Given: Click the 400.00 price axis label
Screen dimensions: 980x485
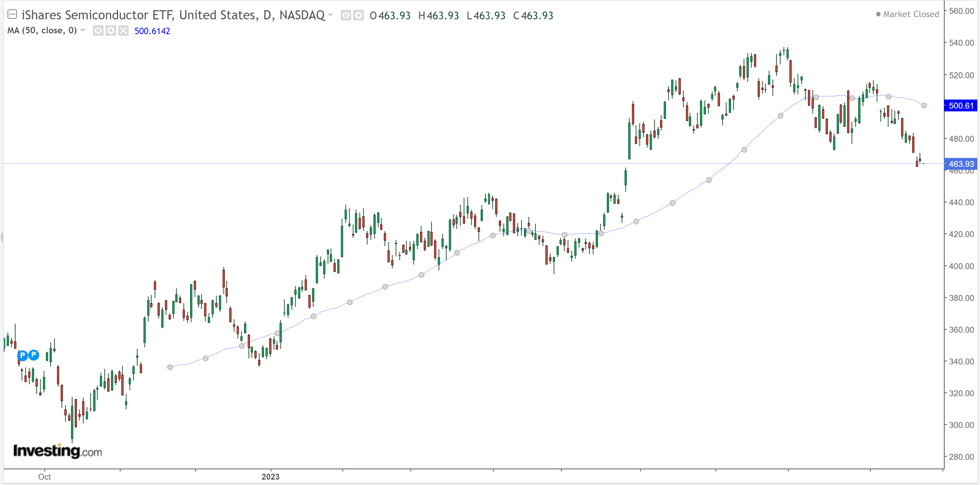Looking at the screenshot, I should pos(961,266).
